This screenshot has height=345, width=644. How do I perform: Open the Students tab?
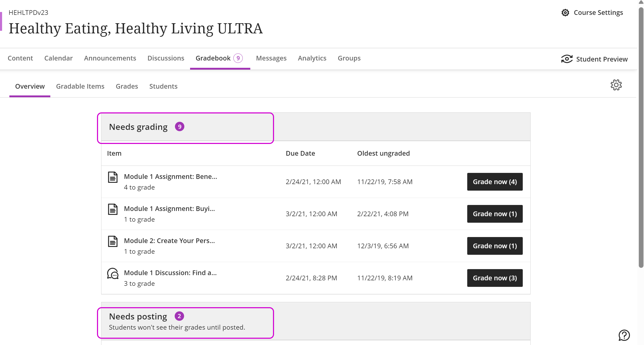(163, 86)
